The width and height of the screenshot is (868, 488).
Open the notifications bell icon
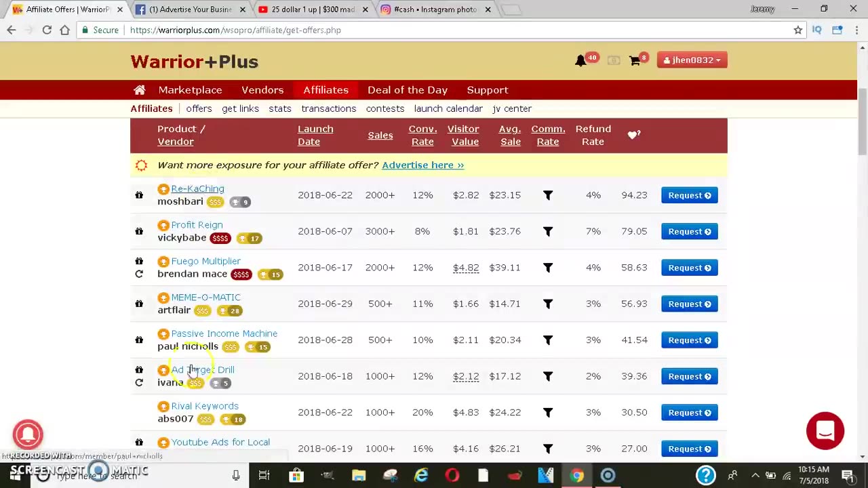(580, 60)
